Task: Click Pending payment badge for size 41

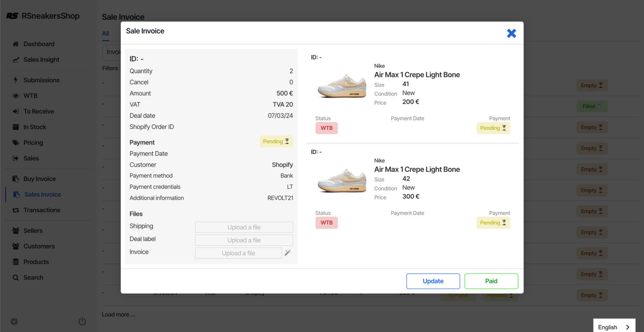Action: pyautogui.click(x=493, y=128)
